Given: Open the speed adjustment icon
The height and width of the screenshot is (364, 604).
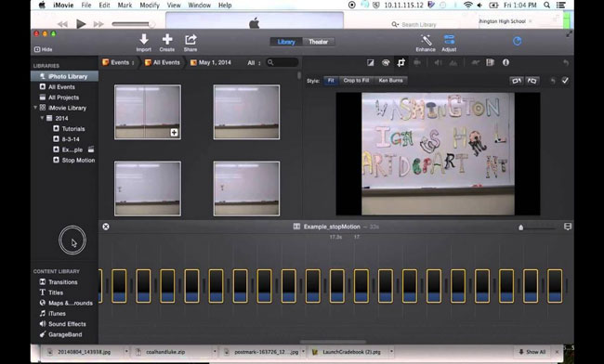Looking at the screenshot, I should 476,62.
